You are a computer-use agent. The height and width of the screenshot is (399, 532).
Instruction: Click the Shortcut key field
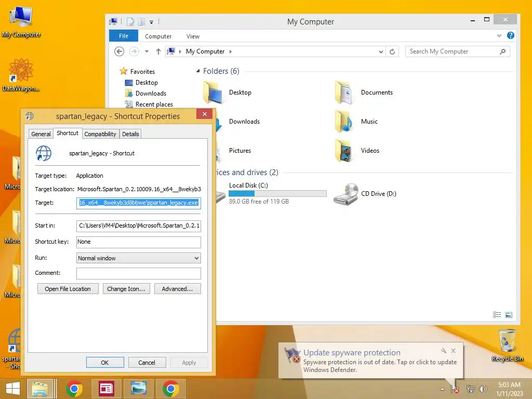[138, 242]
